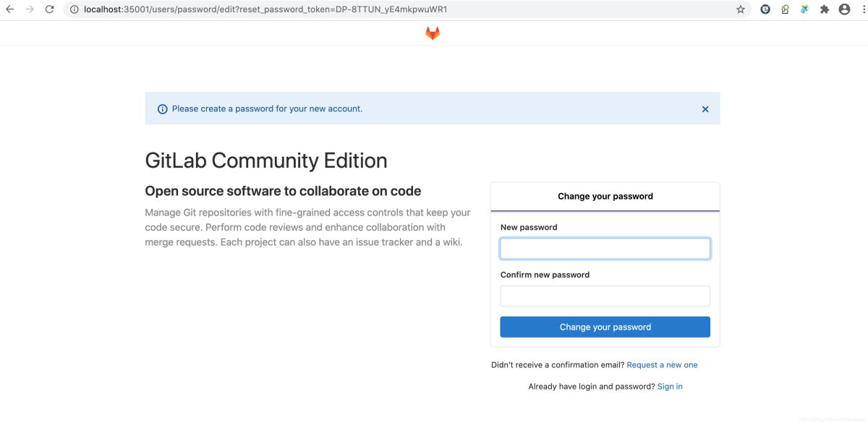
Task: Reload the current page
Action: [x=49, y=9]
